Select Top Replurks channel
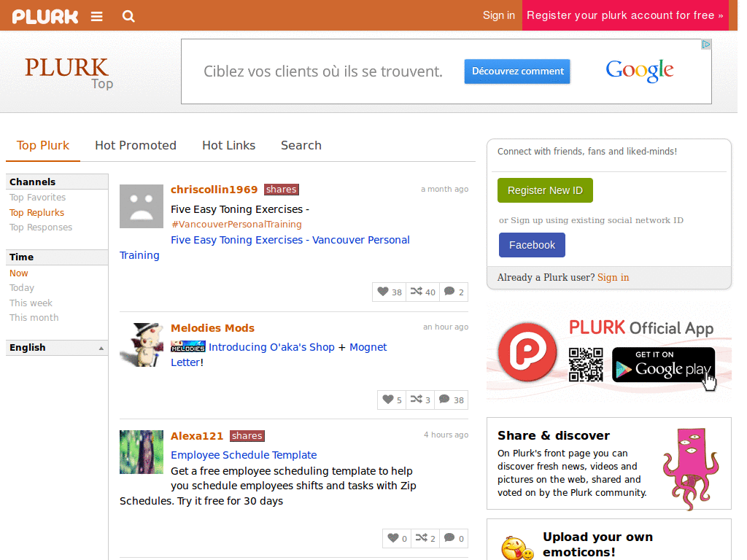This screenshot has height=560, width=747. click(x=36, y=212)
